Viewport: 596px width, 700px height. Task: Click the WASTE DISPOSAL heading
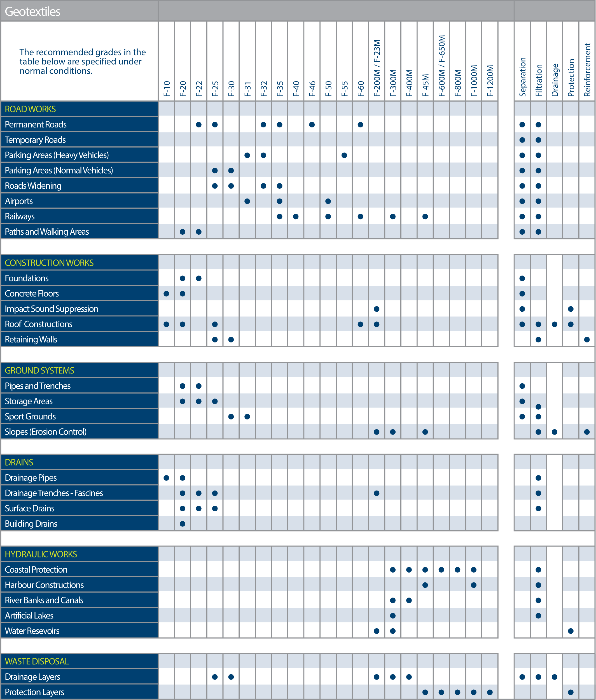[x=37, y=661]
